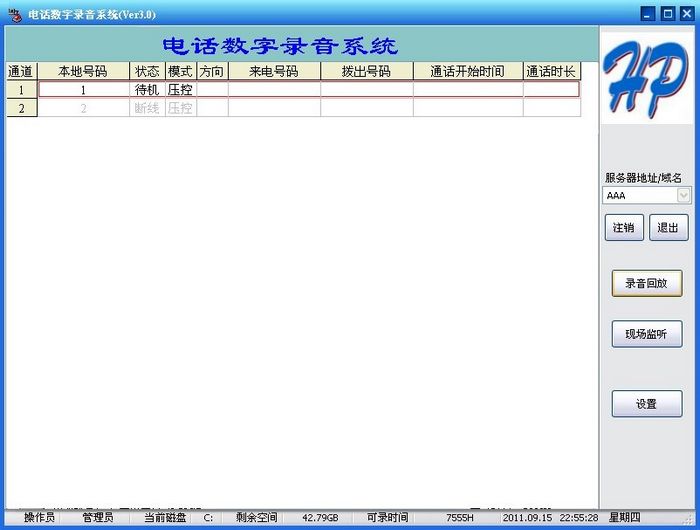
Task: Open 录音回放 playback
Action: tap(646, 283)
